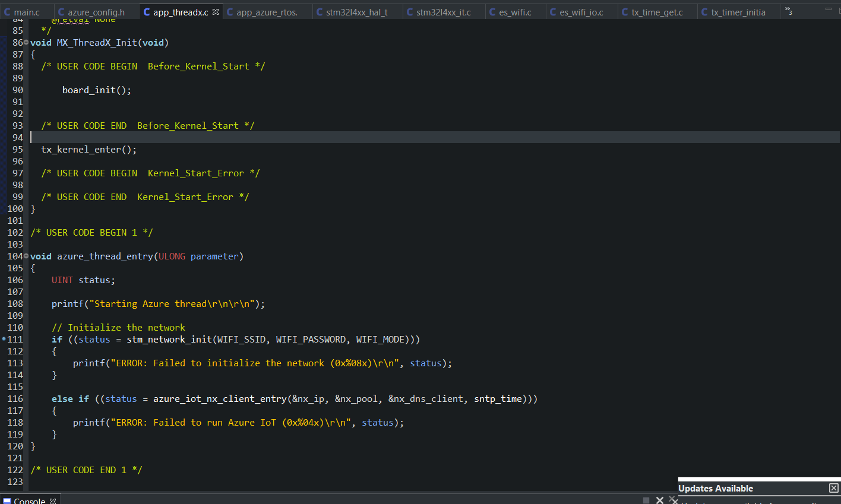The height and width of the screenshot is (504, 841).
Task: Switch to the tx_timer_initia tab
Action: click(738, 12)
